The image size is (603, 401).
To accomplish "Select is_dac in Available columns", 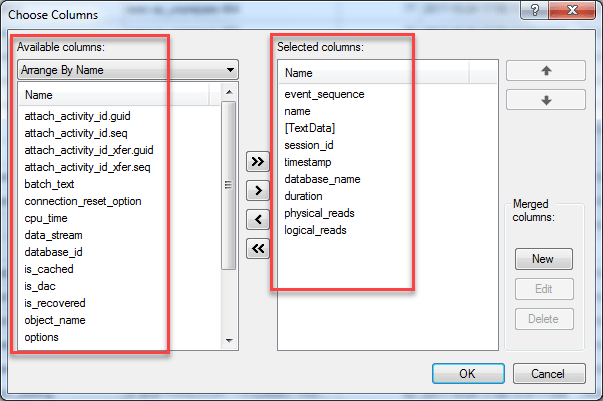I will (x=40, y=286).
